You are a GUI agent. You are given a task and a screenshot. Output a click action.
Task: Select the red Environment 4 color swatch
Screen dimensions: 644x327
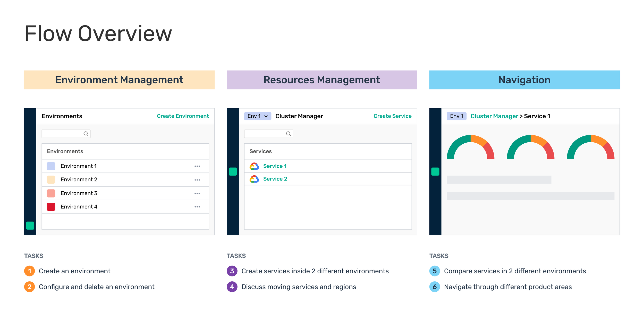(51, 207)
